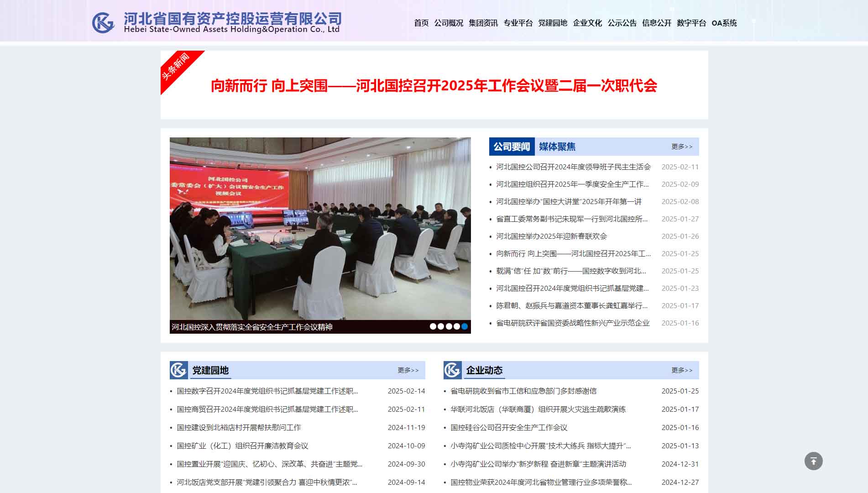Select the first carousel dot

pos(433,326)
